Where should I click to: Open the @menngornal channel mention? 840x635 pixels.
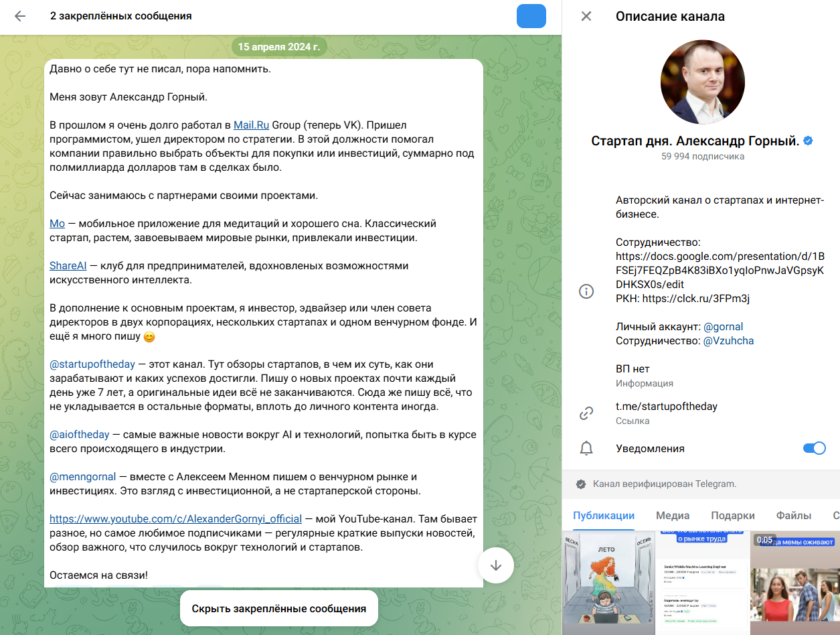click(83, 477)
